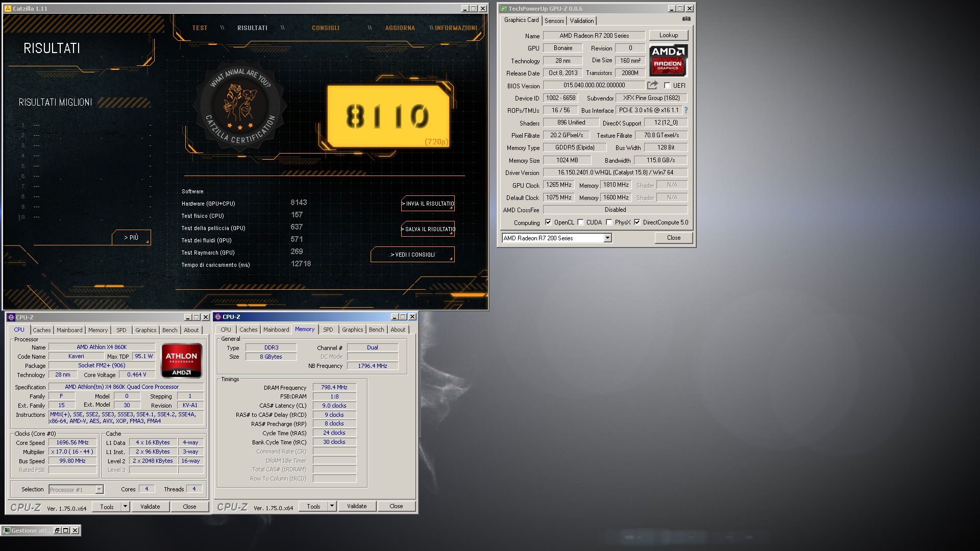The width and height of the screenshot is (980, 551).
Task: Click INVIA IL RISULTATO button
Action: 428,204
